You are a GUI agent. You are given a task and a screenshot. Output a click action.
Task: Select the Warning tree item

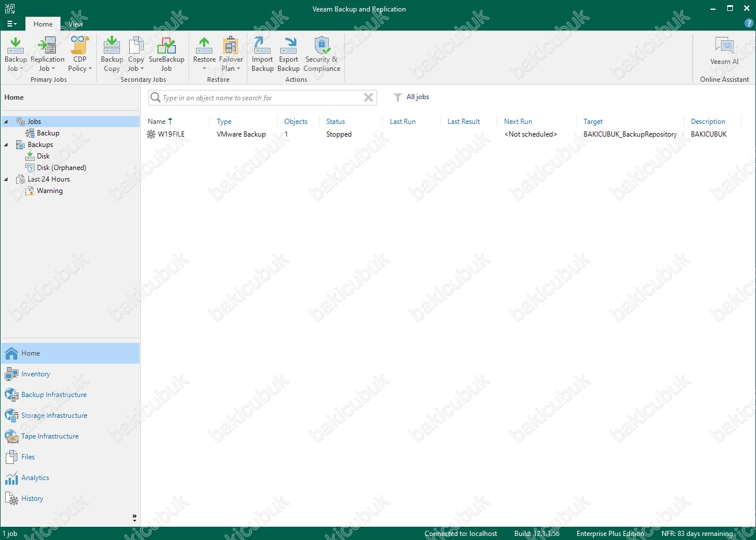click(50, 191)
